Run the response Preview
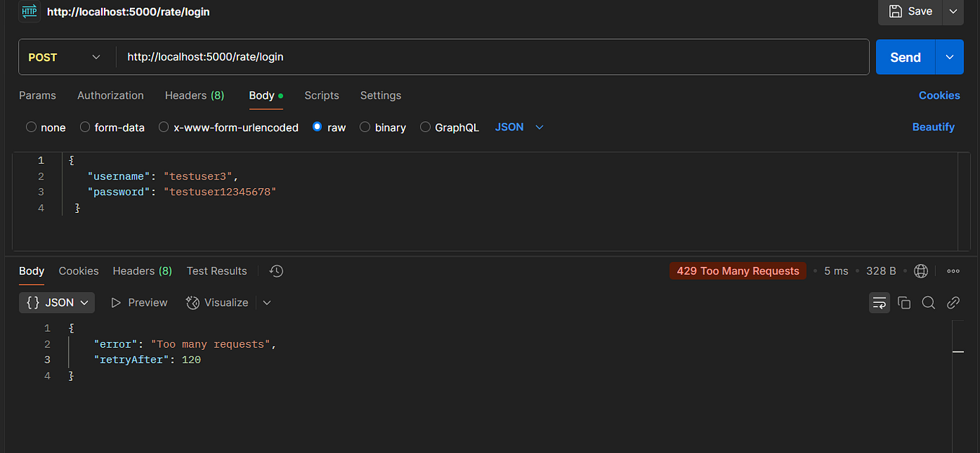This screenshot has width=980, height=453. [139, 302]
